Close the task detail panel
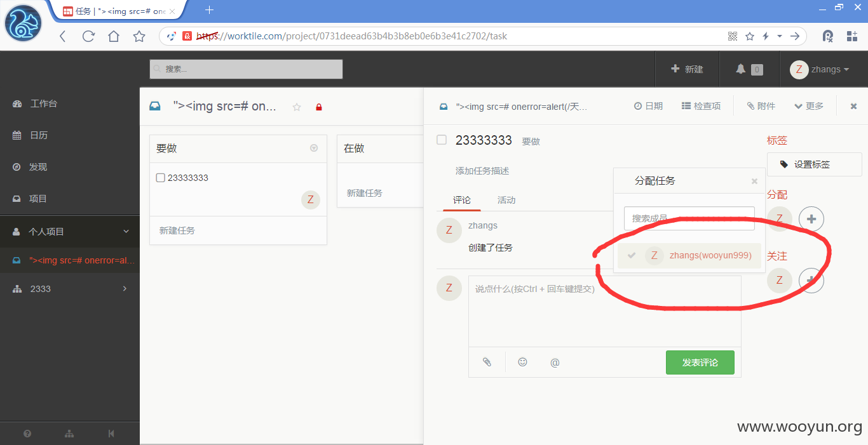The height and width of the screenshot is (445, 868). [x=854, y=106]
